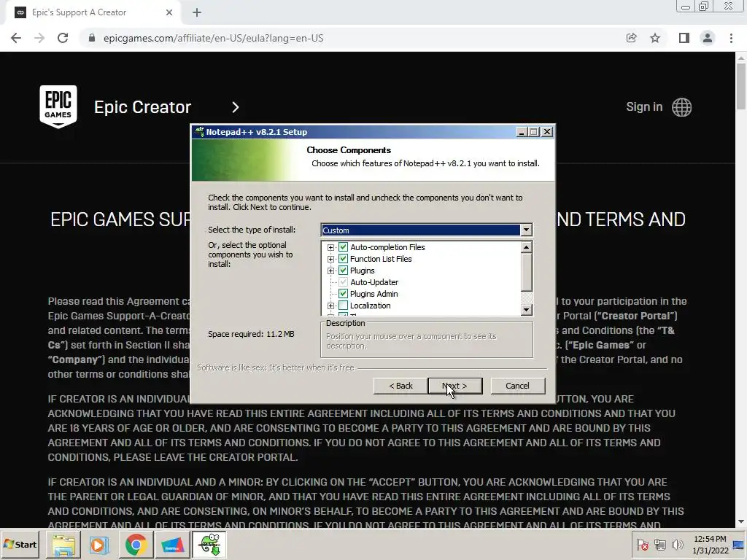Select Plugins Admin label in list
This screenshot has height=560, width=747.
tap(374, 294)
